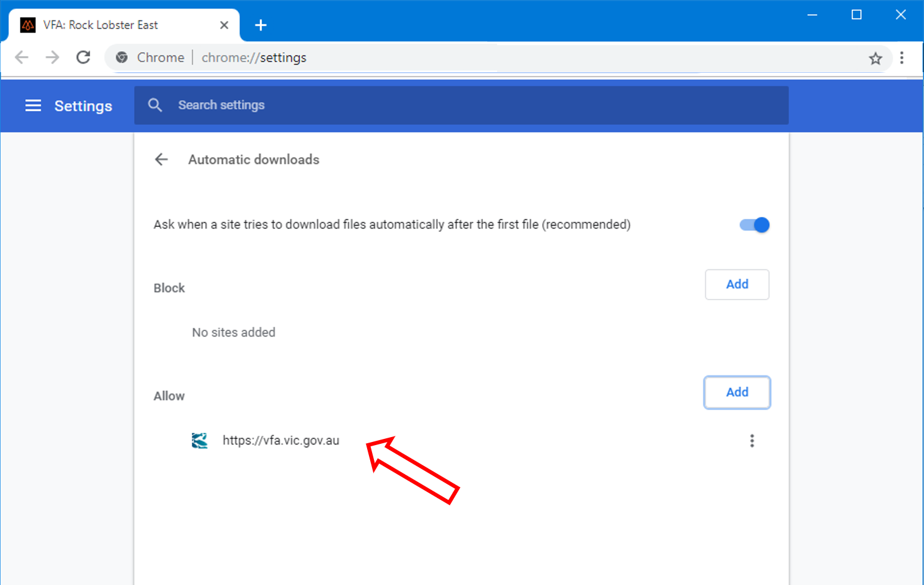The width and height of the screenshot is (924, 585).
Task: Toggle the ask-before-automatic-downloads switch
Action: pyautogui.click(x=755, y=225)
